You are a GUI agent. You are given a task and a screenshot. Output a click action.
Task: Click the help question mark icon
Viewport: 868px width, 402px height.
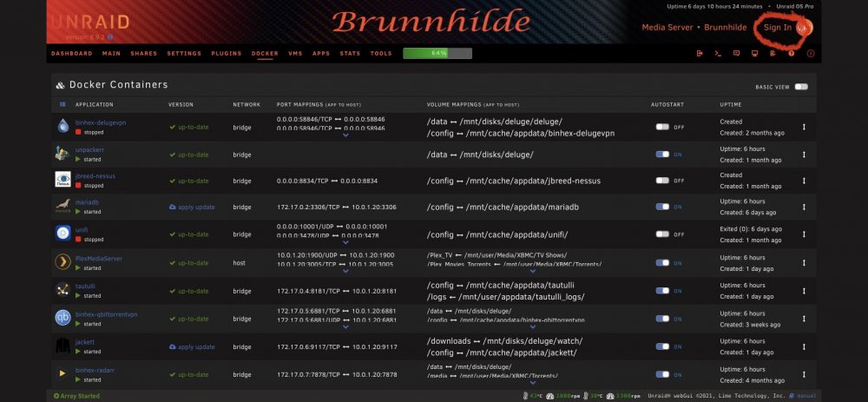pos(792,53)
